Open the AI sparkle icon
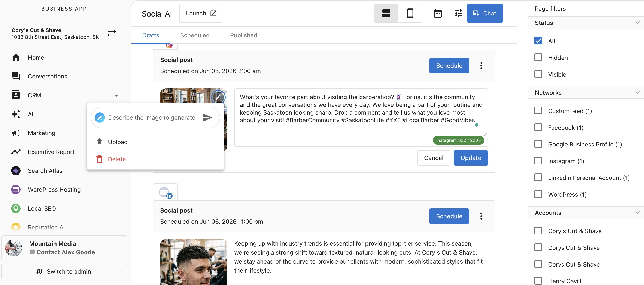644x285 pixels. (16, 114)
